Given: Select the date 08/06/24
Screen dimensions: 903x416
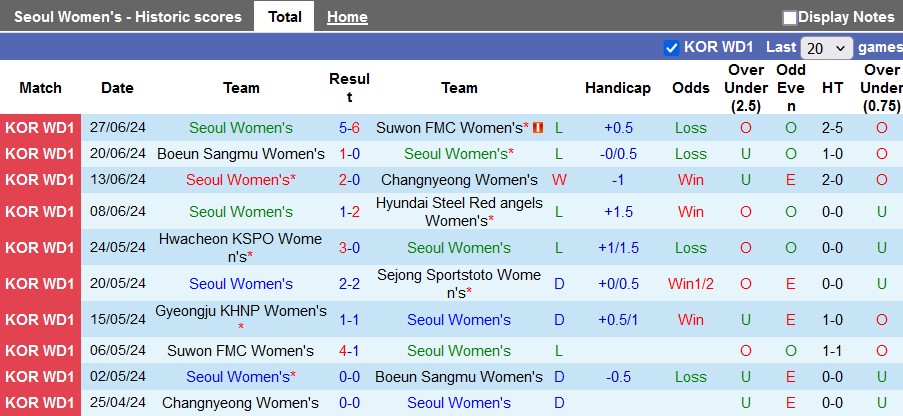Looking at the screenshot, I should coord(117,211).
